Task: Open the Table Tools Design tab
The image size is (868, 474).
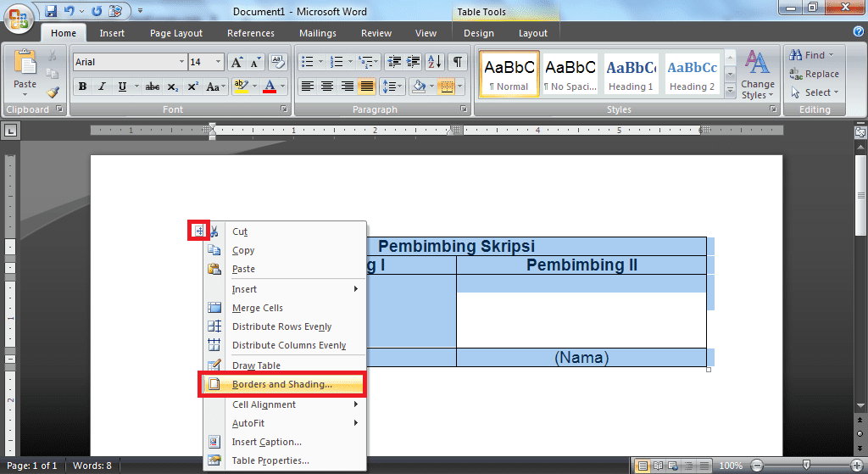Action: pyautogui.click(x=479, y=33)
